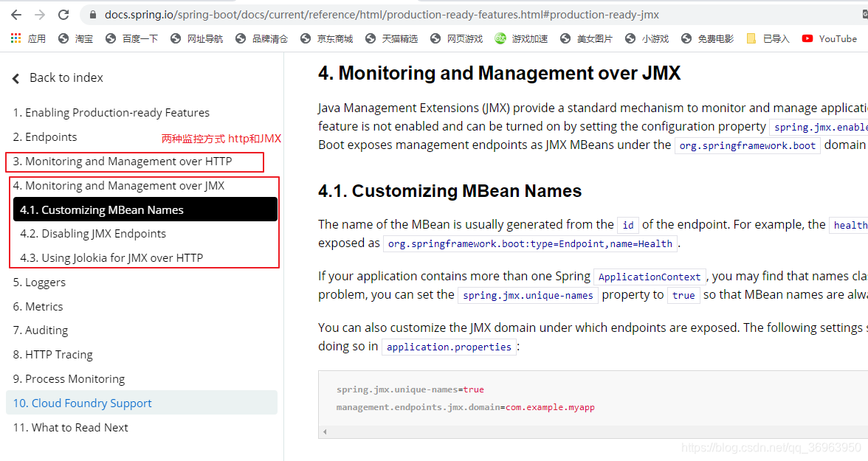Open the 品牌清仓 bookmark

pos(261,39)
